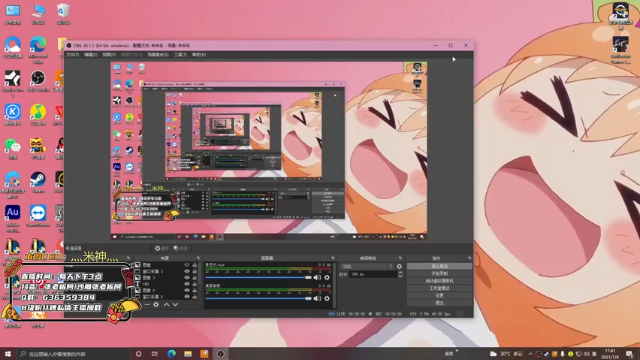Remove selected source with minus icon
Screen dimensions: 640x360
[x=147, y=304]
